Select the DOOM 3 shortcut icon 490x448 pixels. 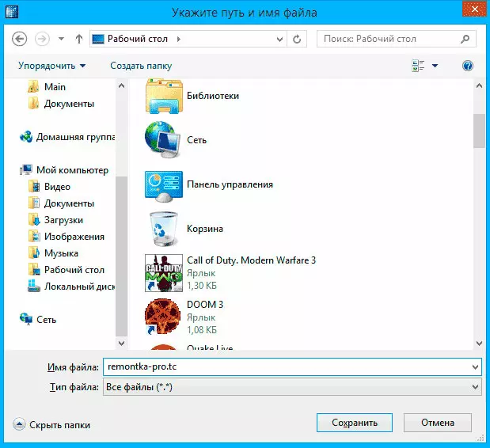(163, 317)
